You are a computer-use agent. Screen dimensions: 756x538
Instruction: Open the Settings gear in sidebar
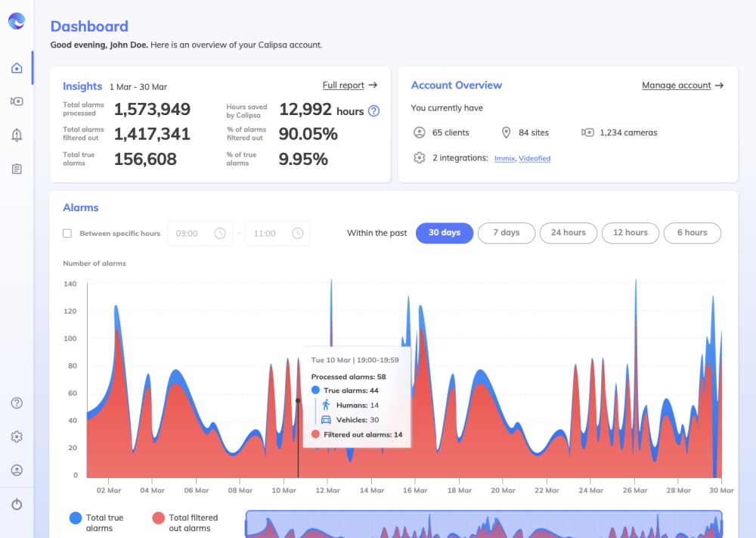[17, 437]
